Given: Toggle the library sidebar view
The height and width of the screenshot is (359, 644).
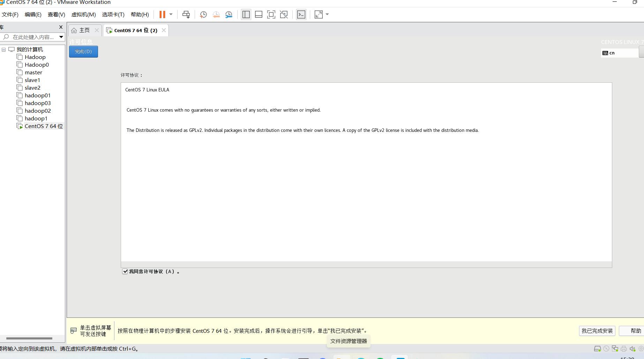Looking at the screenshot, I should (246, 14).
